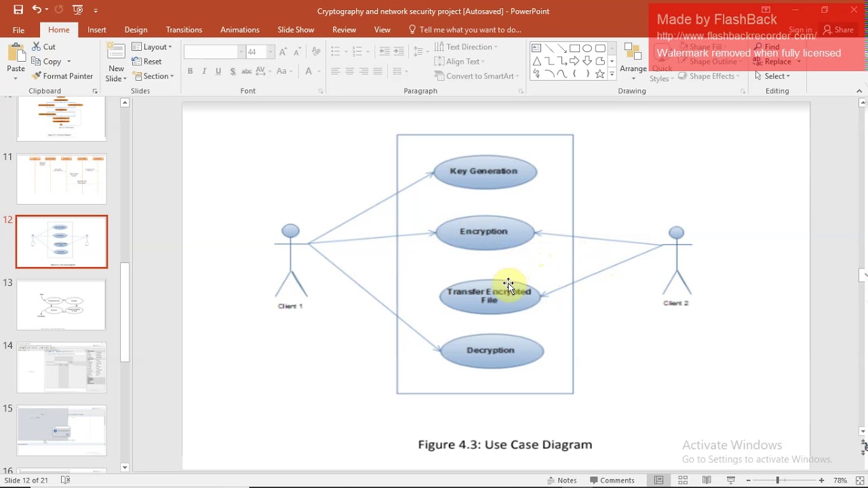Start slideshow from beginning icon in Quick Access
Image resolution: width=868 pixels, height=488 pixels.
[77, 9]
